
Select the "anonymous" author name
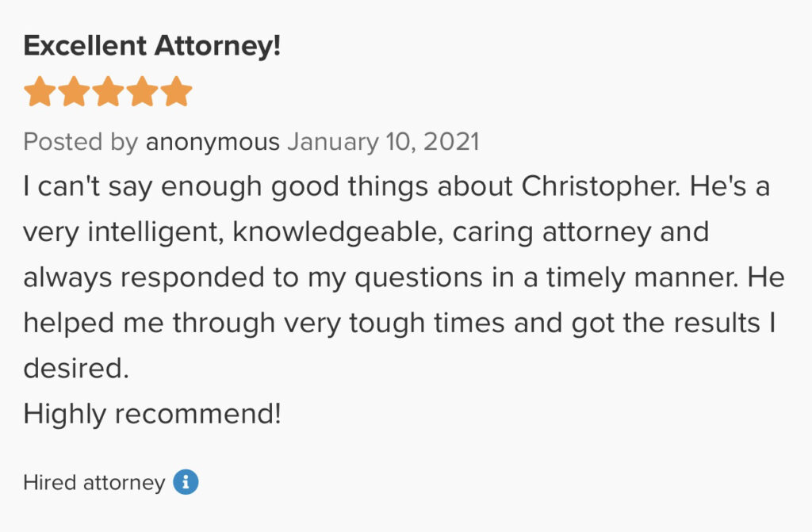[x=213, y=142]
